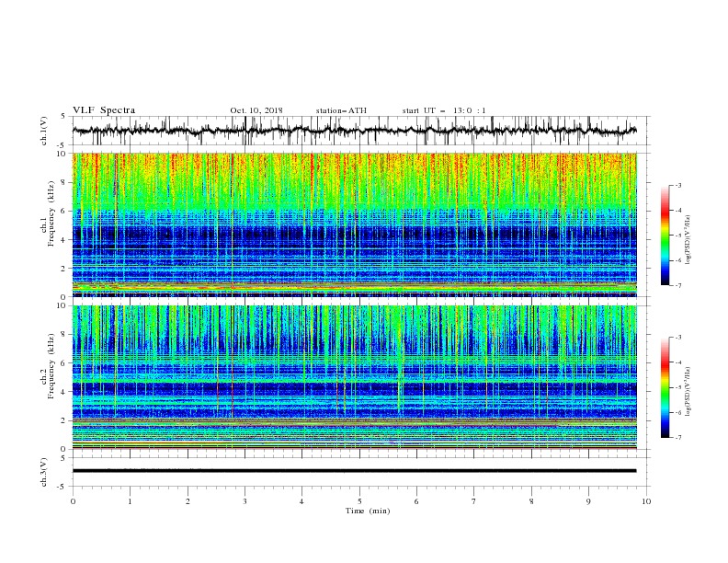This screenshot has width=728, height=563.
Task: Click time axis tick label '7'
Action: point(474,501)
